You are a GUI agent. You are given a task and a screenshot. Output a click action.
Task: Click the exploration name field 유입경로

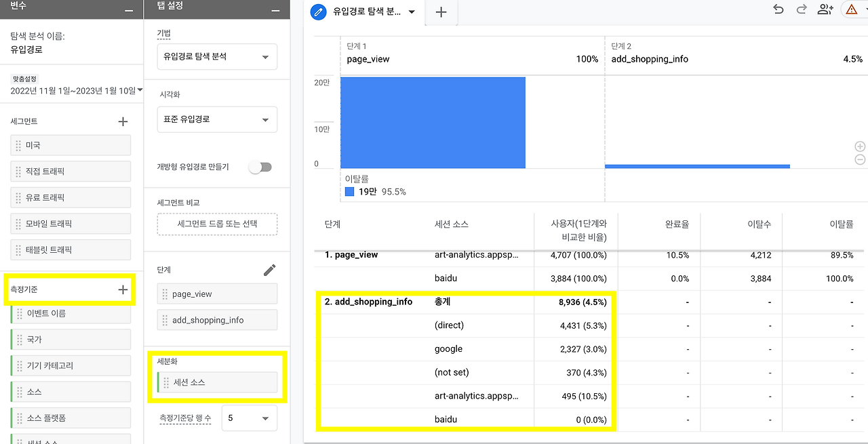[x=26, y=49]
